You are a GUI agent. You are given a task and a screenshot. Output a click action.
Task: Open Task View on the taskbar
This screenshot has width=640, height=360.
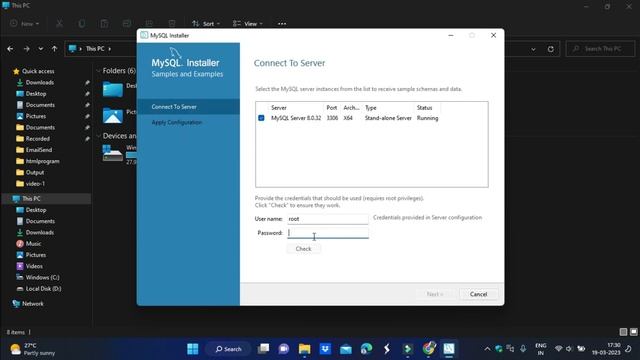click(x=263, y=349)
